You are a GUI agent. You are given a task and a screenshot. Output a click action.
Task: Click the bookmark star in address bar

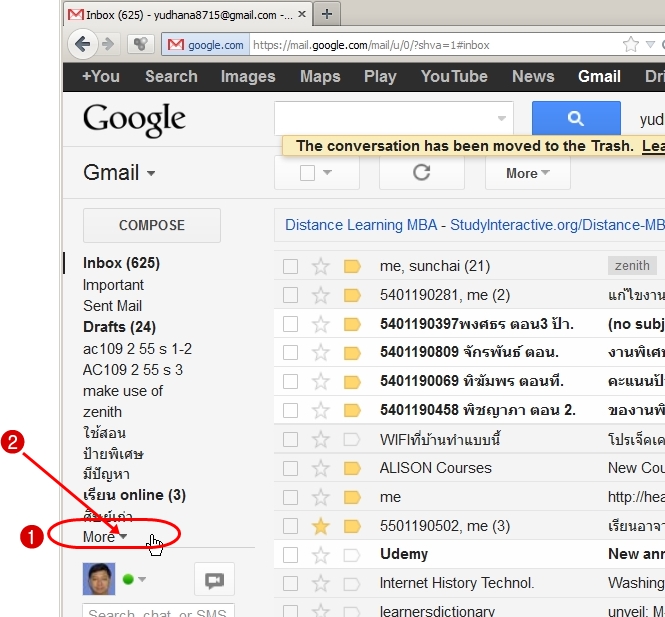pyautogui.click(x=631, y=44)
